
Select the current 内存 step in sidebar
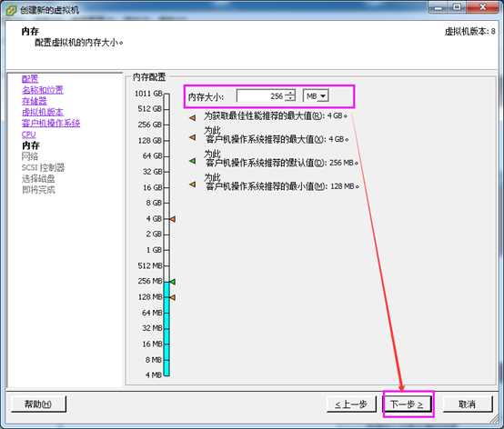click(31, 145)
